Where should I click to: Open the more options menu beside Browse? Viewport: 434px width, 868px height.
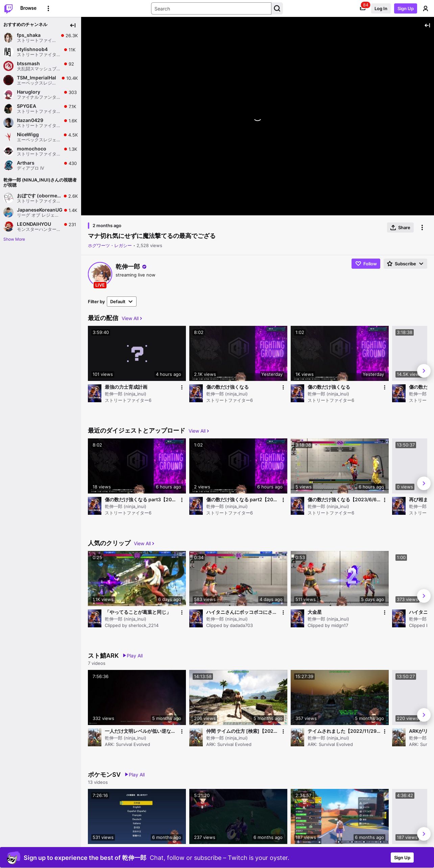[48, 8]
